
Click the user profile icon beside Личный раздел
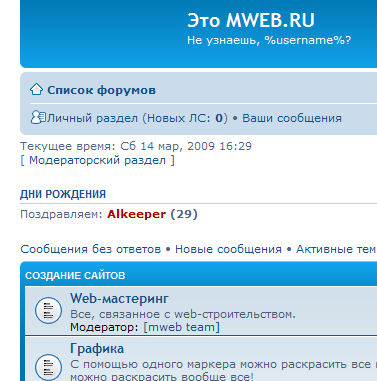click(x=38, y=117)
